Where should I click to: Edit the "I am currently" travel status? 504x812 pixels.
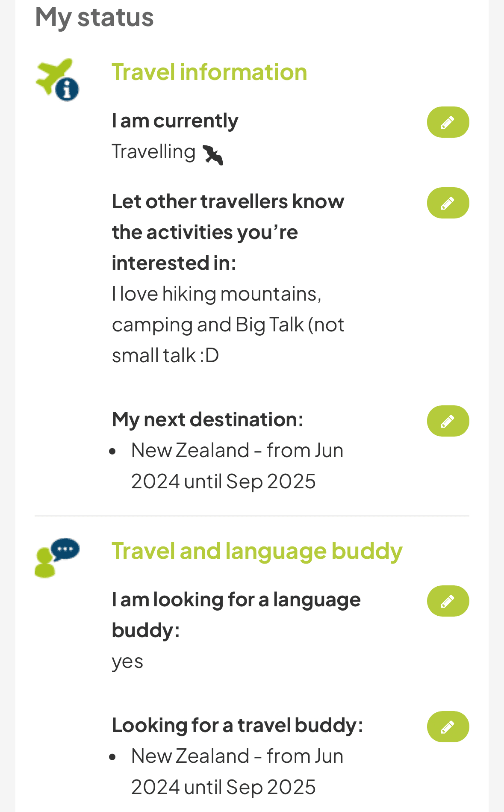click(448, 122)
